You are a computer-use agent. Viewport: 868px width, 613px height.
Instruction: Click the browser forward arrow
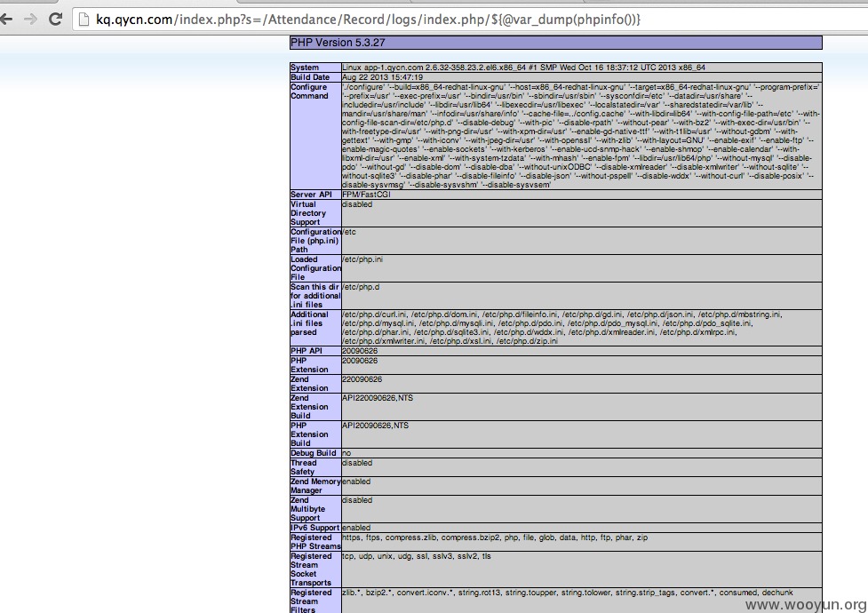point(30,20)
